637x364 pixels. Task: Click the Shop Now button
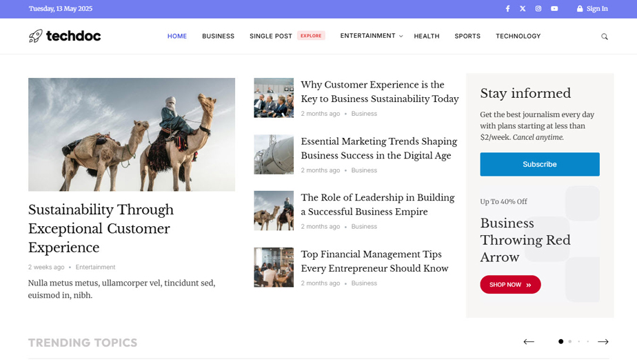[510, 284]
